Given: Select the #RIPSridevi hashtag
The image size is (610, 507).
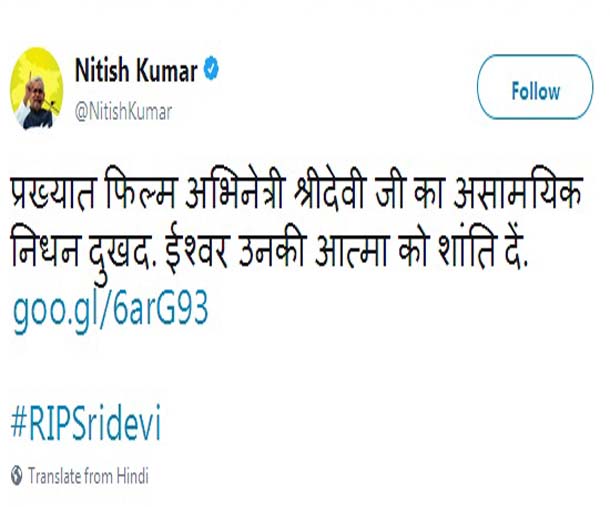Looking at the screenshot, I should click(x=86, y=423).
